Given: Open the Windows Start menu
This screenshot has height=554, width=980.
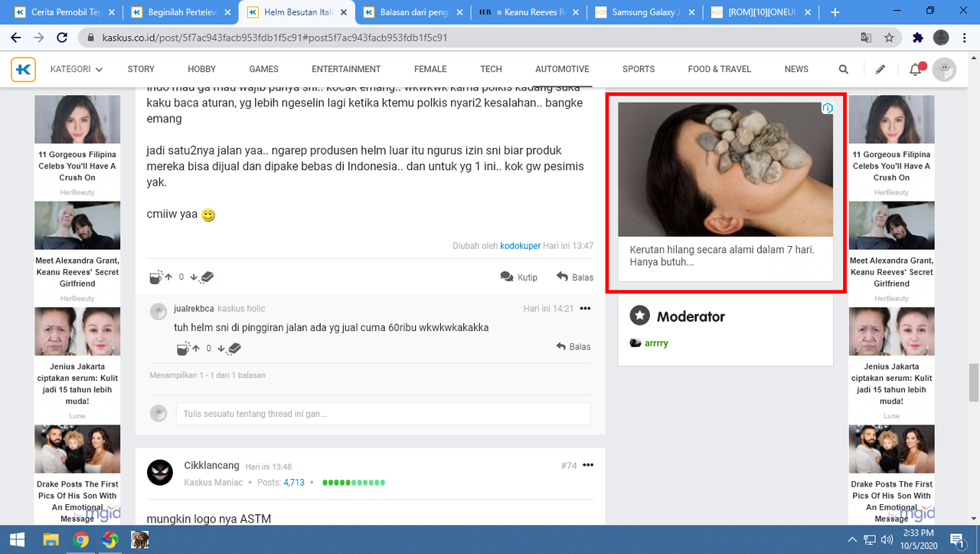Looking at the screenshot, I should tap(16, 539).
